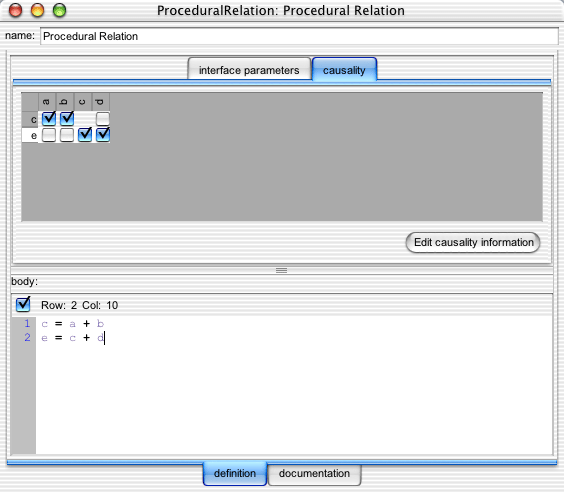Click column header d in causality table

[x=101, y=102]
